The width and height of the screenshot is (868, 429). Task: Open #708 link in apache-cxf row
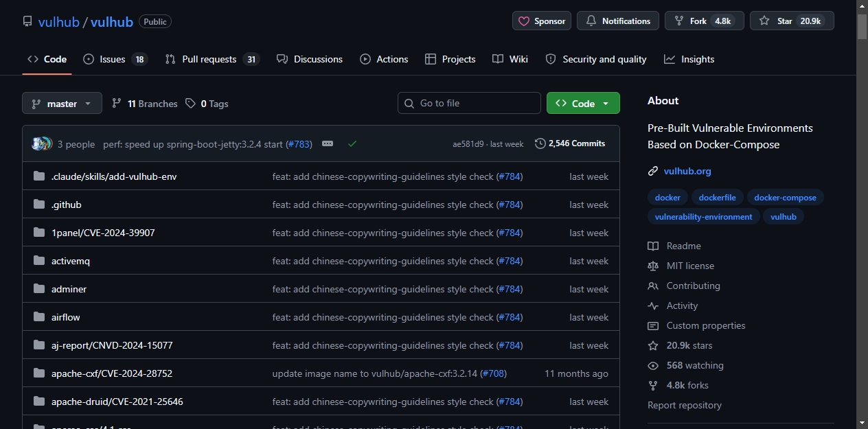tap(493, 373)
